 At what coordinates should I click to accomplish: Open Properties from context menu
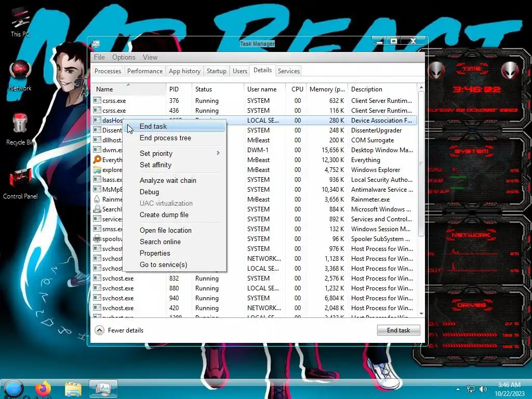(x=174, y=253)
